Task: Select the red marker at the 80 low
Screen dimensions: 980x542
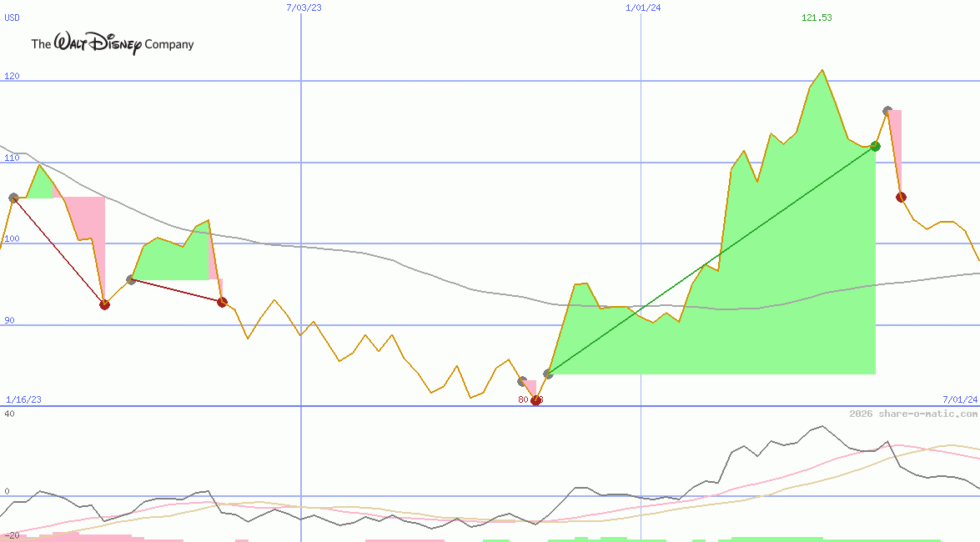Action: [x=536, y=400]
